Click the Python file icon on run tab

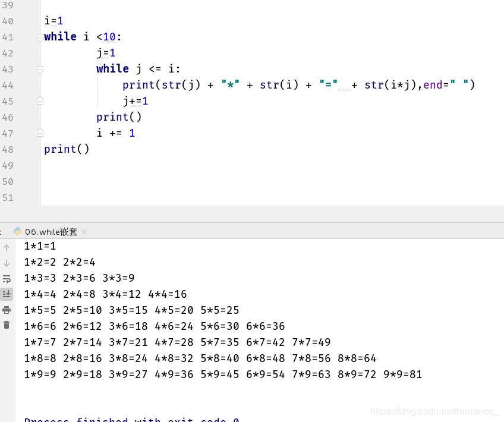18,231
